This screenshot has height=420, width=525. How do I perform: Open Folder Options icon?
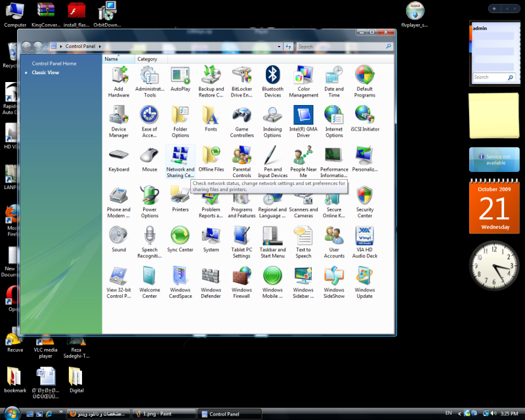pos(180,121)
